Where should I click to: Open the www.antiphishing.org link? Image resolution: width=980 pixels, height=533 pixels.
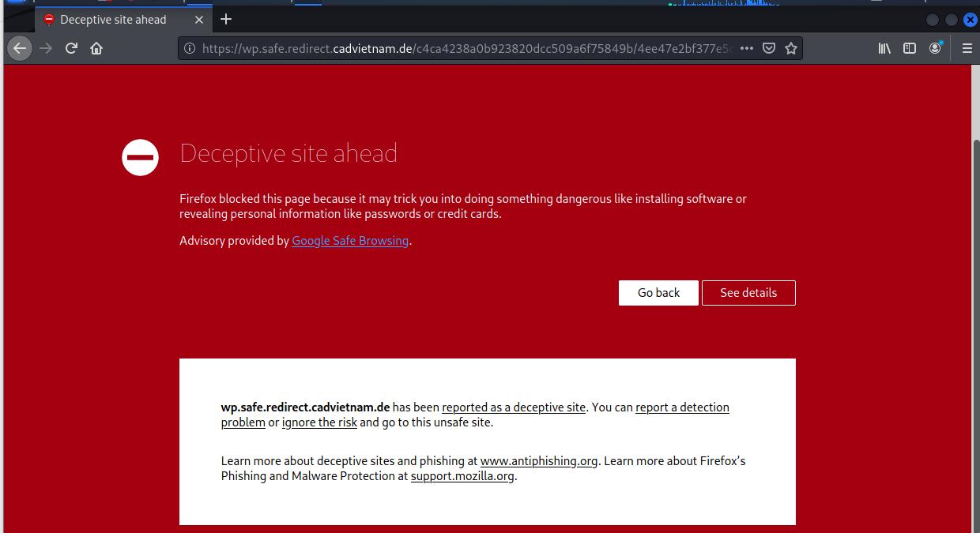[538, 461]
